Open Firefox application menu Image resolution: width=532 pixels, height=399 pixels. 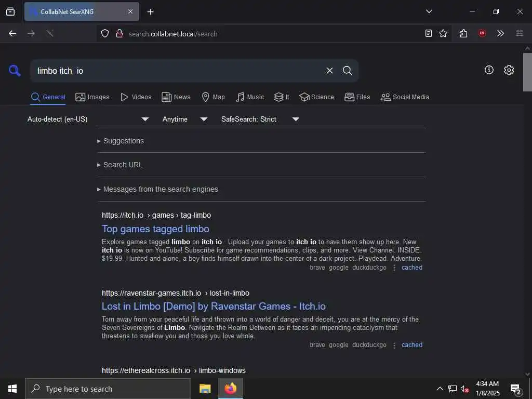[x=519, y=33]
